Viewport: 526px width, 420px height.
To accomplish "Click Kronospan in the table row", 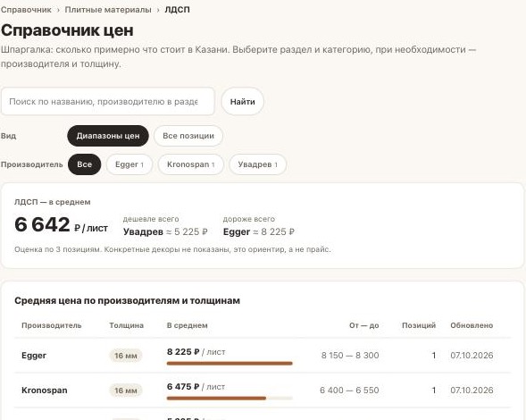I will [45, 391].
